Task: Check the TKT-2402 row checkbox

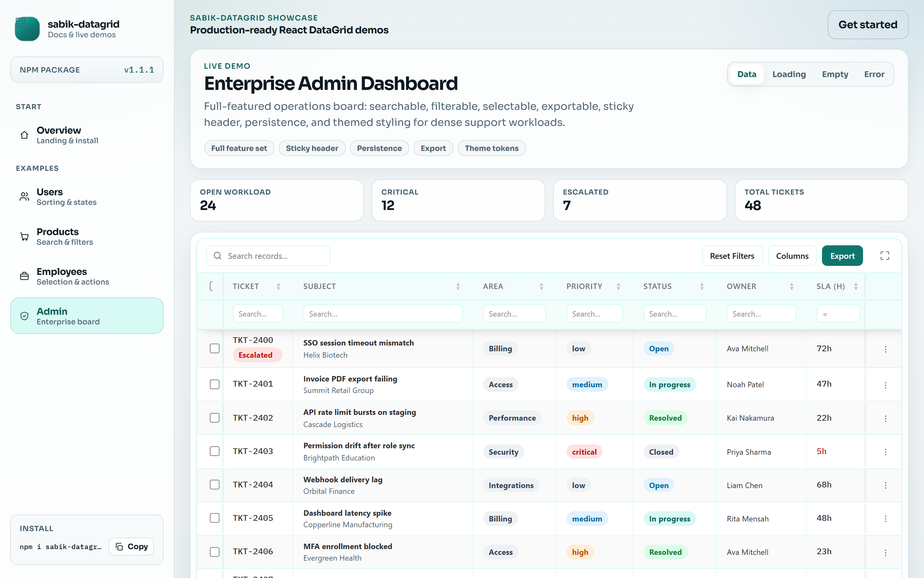Action: pyautogui.click(x=215, y=418)
